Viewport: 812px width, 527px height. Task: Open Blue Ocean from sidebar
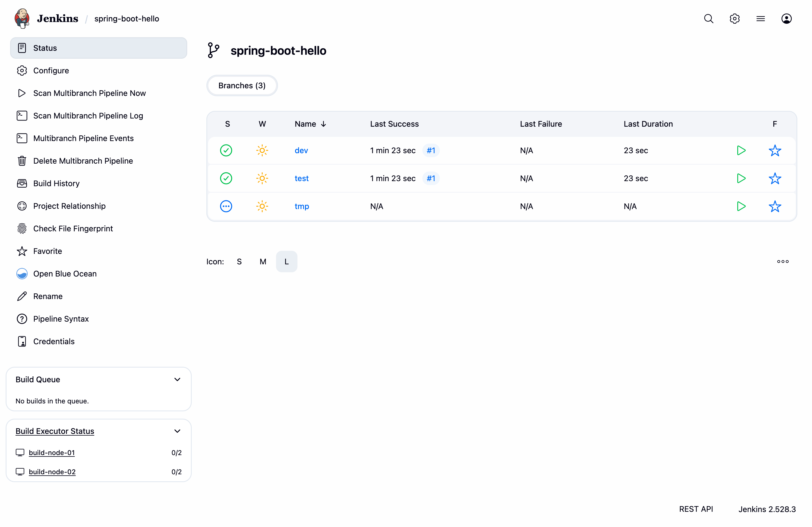[x=65, y=274]
